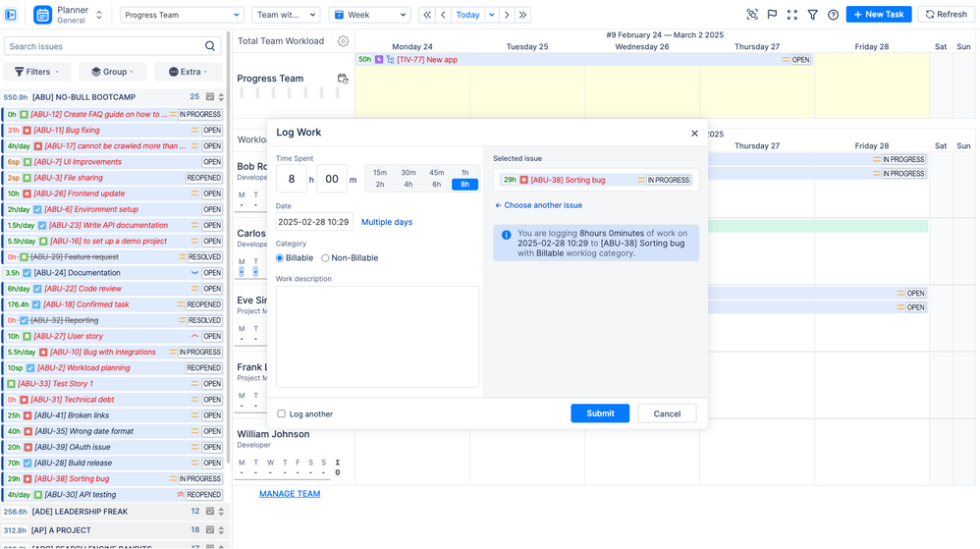Screen dimensions: 980x549
Task: Click the Multiple days link
Action: [x=387, y=222]
